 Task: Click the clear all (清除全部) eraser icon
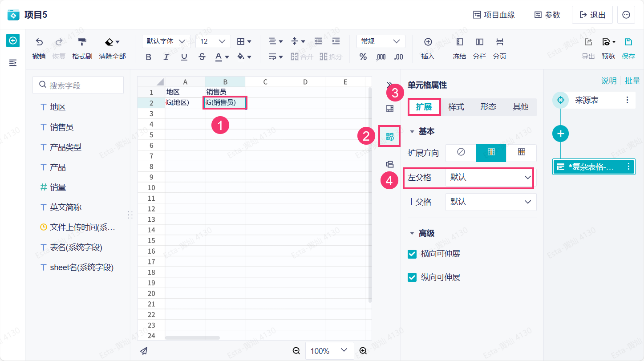coord(109,42)
